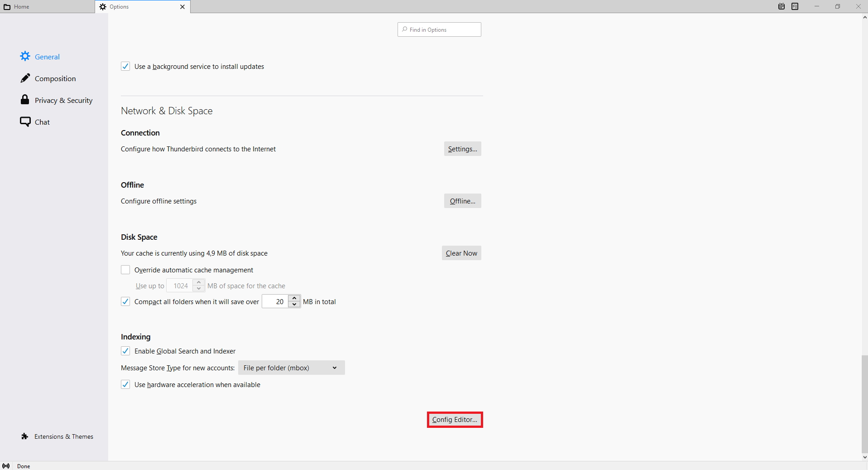Image resolution: width=868 pixels, height=470 pixels.
Task: Click the online status icon in status bar
Action: pos(6,466)
